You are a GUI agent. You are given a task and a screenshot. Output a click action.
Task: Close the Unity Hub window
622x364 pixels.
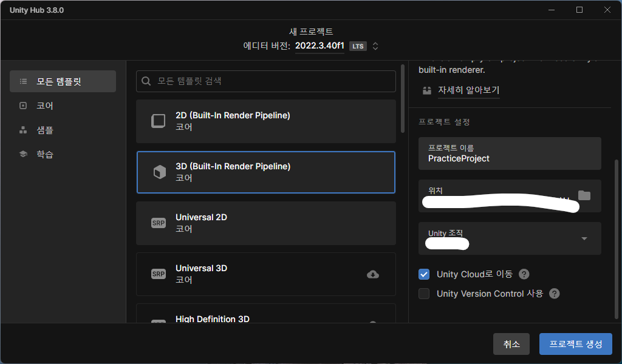[607, 10]
